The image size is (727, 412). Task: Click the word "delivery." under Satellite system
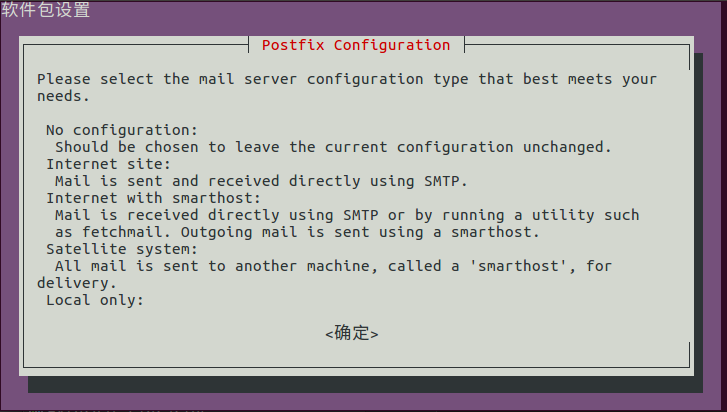pyautogui.click(x=77, y=283)
